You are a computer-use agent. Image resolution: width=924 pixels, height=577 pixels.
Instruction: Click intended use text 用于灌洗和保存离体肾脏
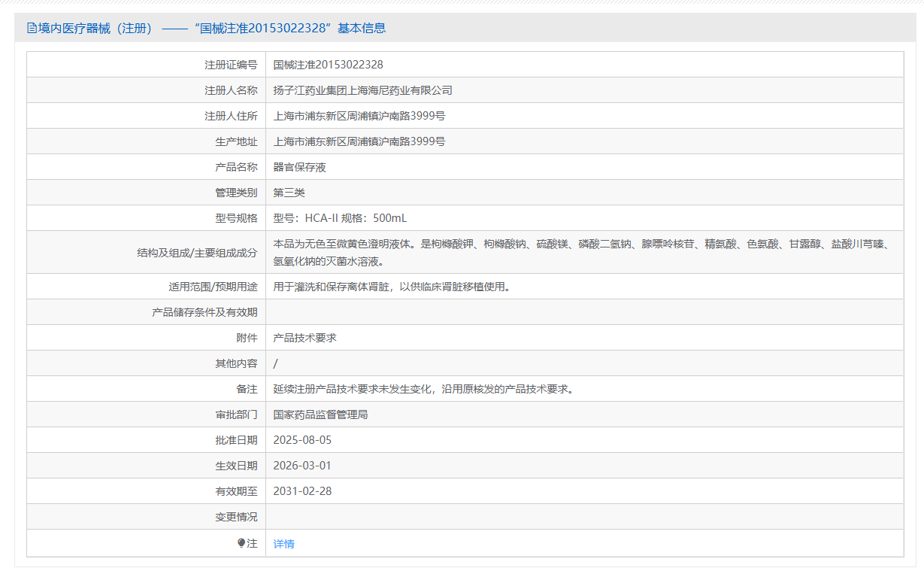click(392, 287)
